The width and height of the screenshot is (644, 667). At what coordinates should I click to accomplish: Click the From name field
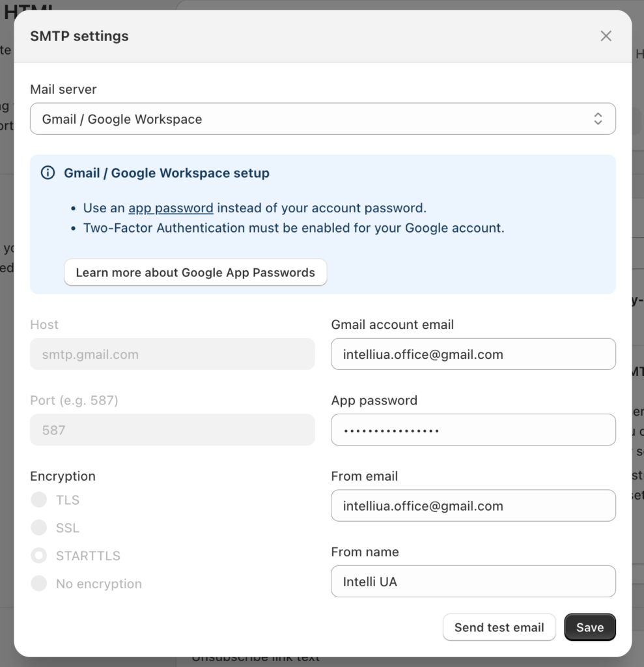(473, 581)
